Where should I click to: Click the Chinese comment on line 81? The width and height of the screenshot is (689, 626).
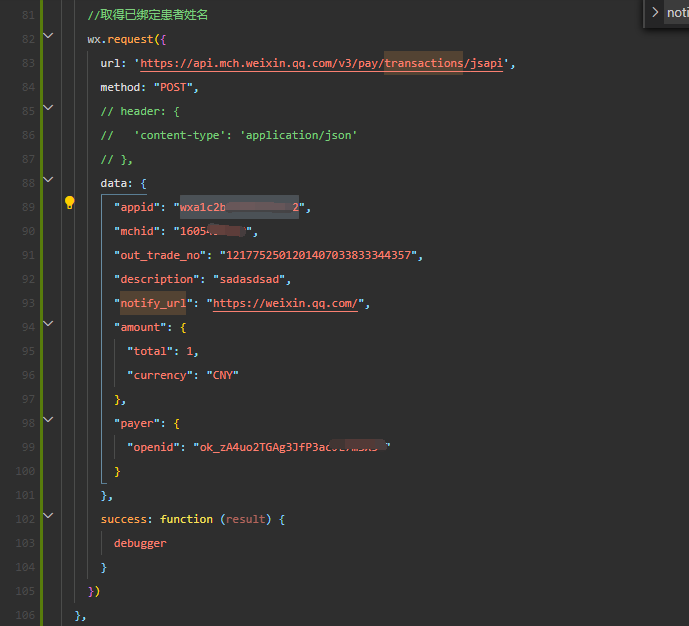(147, 15)
